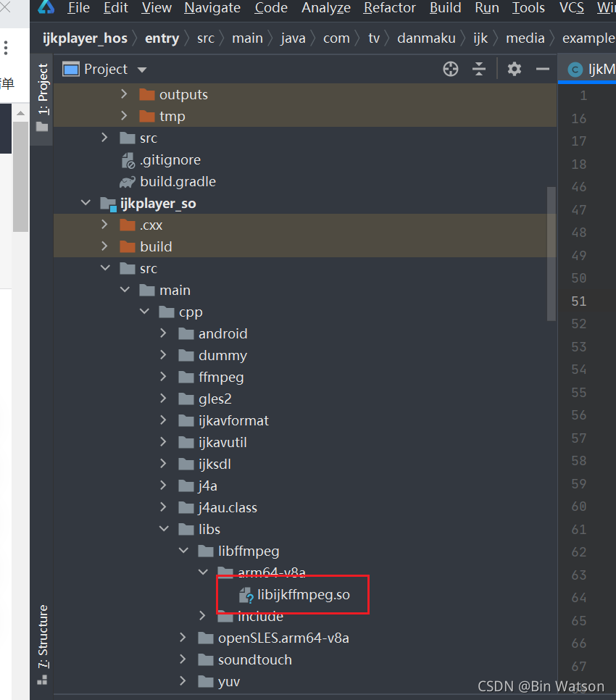The image size is (616, 700).
Task: Collapse the cpp folder
Action: point(144,311)
